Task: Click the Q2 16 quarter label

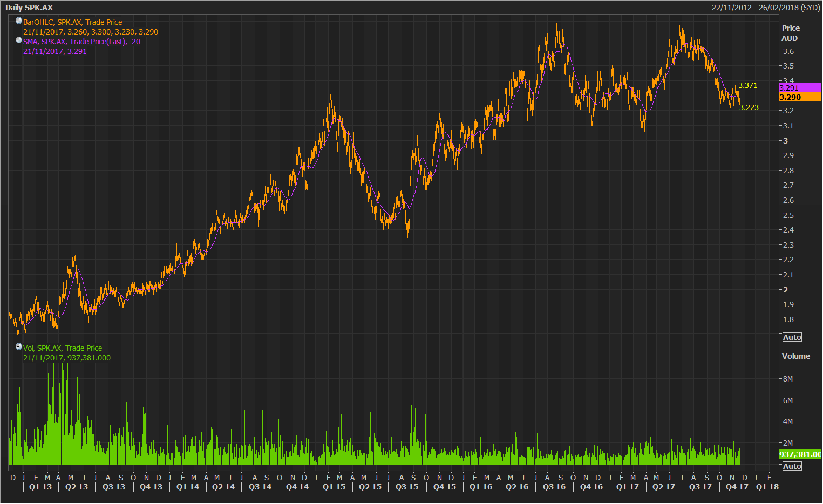Action: click(517, 487)
